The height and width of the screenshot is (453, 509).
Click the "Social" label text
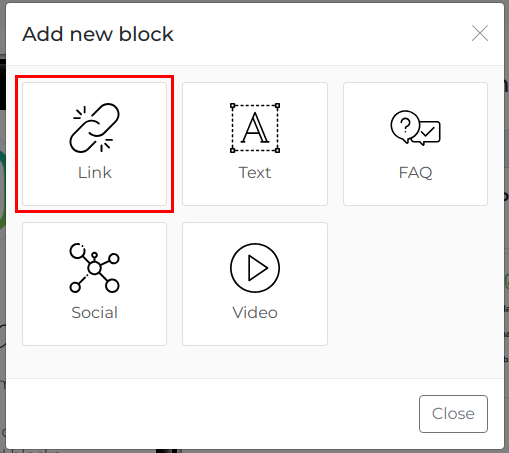[95, 313]
